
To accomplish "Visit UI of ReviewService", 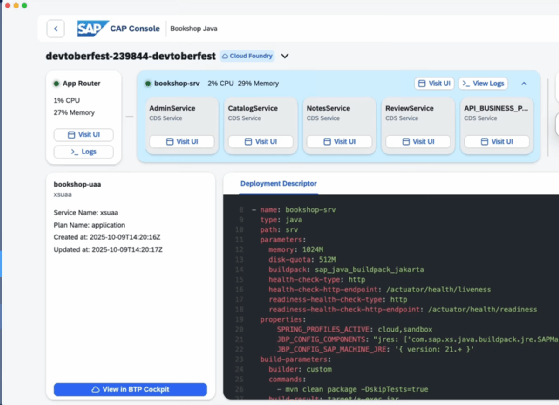I will [x=418, y=142].
